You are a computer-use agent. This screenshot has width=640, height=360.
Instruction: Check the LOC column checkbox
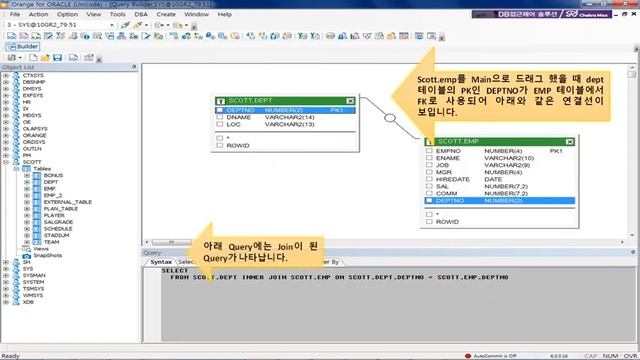[x=220, y=124]
